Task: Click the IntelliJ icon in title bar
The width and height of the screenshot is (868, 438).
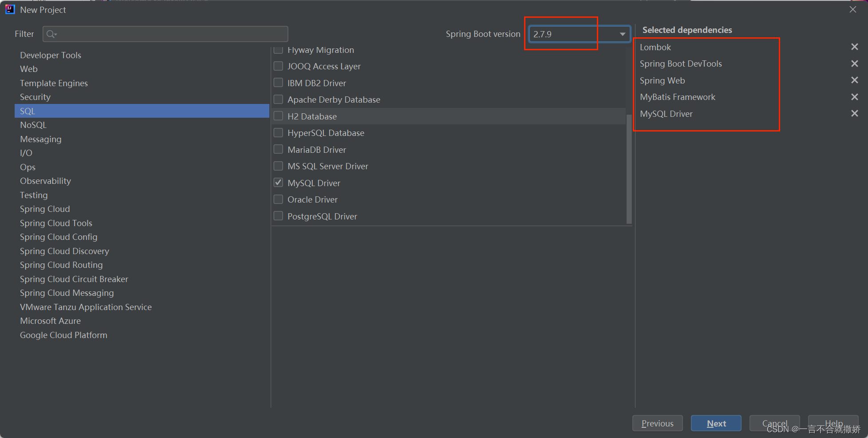Action: 10,9
